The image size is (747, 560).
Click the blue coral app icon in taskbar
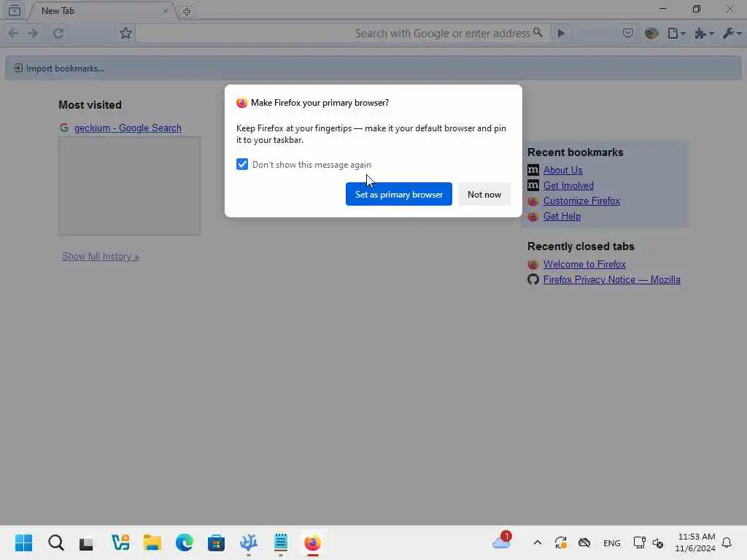(x=248, y=542)
